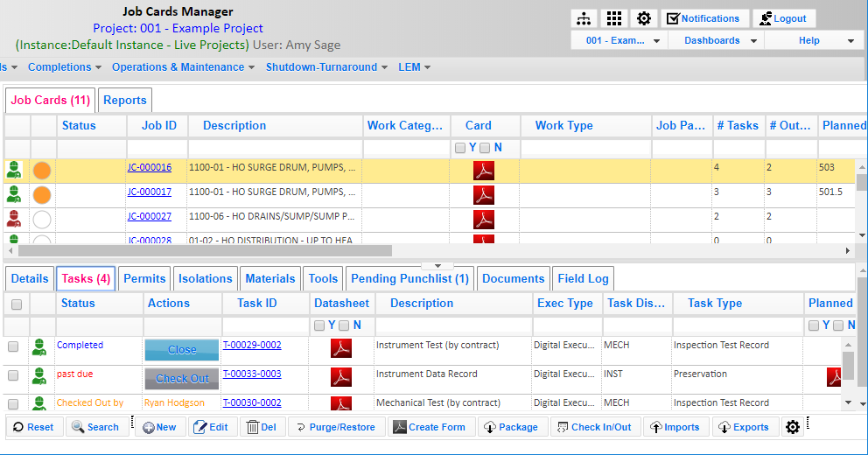Viewport: 868px width, 455px height.
Task: Open datasheet PDF for T-00033-0003
Action: coord(341,377)
